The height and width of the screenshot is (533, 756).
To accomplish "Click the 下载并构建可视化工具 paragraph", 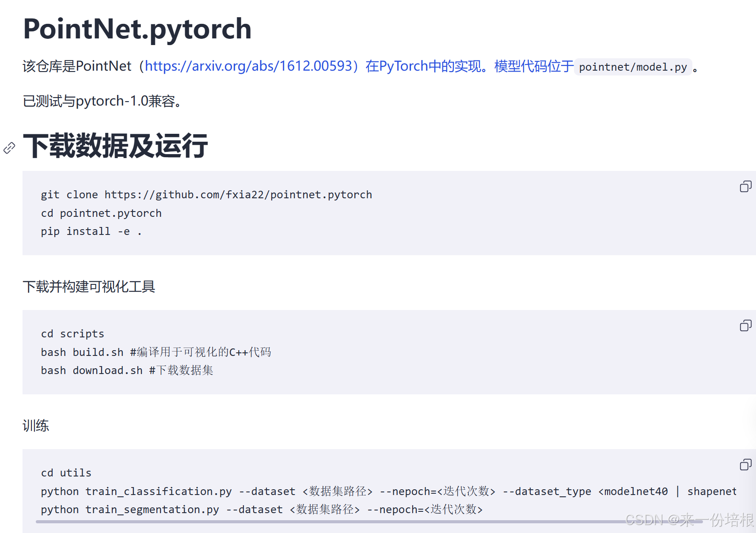I will tap(89, 287).
